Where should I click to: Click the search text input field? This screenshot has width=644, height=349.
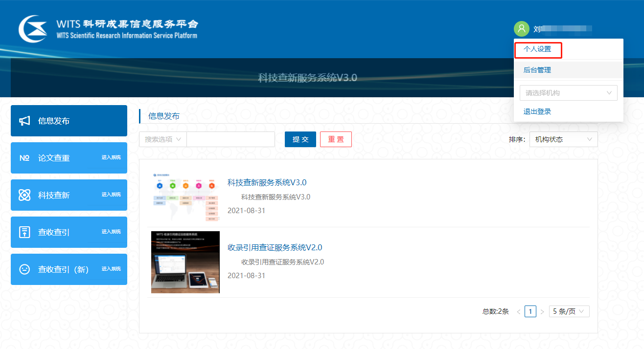pos(230,139)
